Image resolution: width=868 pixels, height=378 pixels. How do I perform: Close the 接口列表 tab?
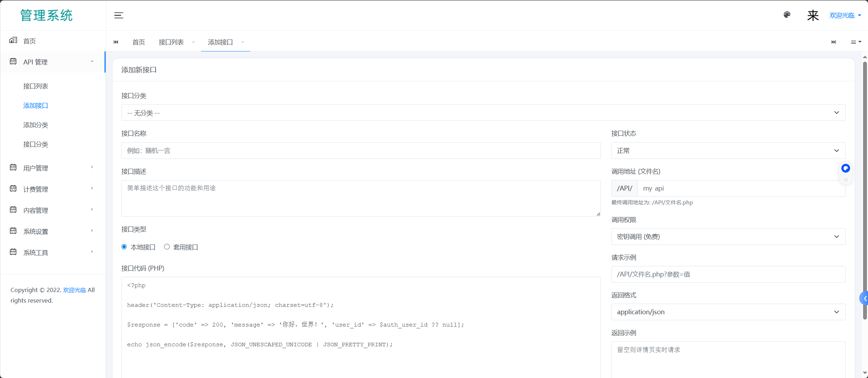193,42
